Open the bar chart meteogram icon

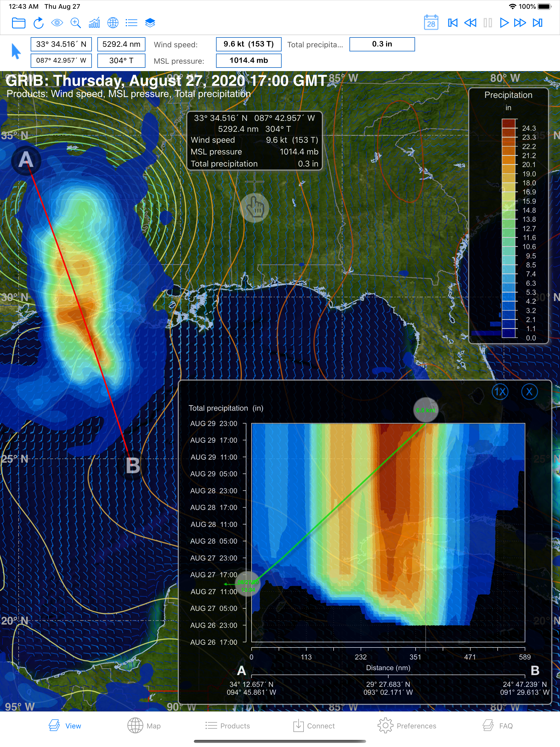click(94, 23)
